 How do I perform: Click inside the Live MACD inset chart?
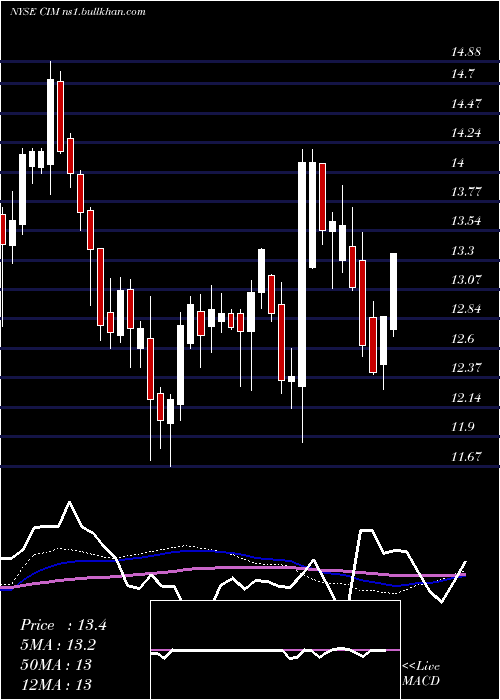click(275, 650)
